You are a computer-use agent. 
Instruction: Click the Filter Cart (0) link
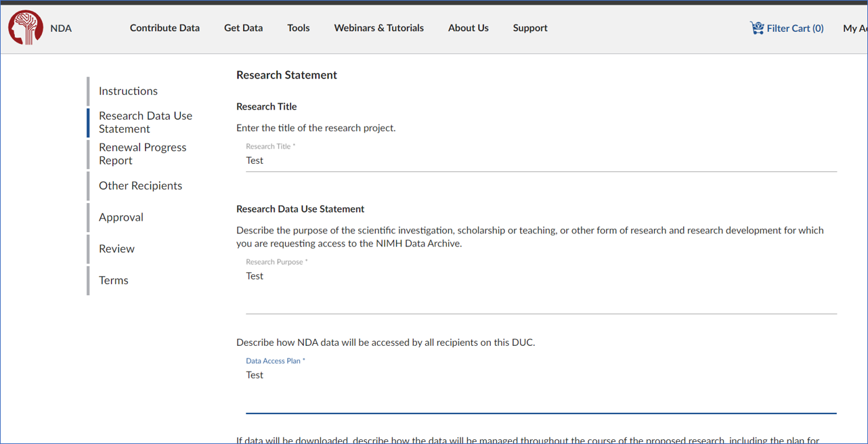(x=795, y=28)
